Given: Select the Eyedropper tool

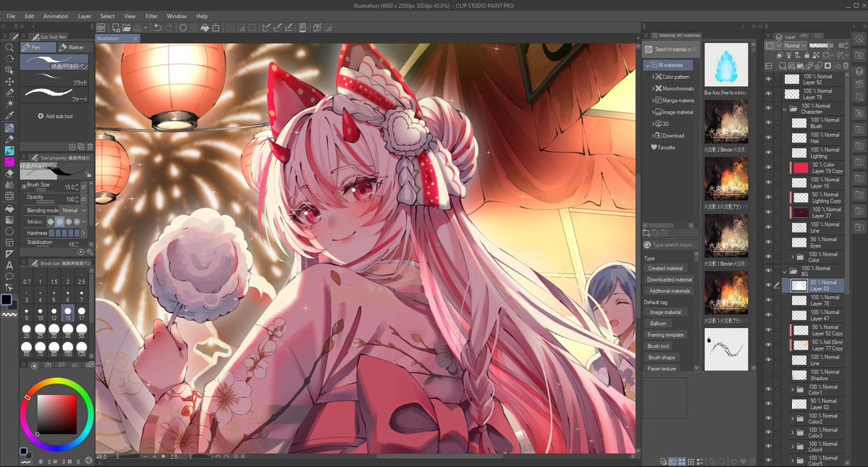Looking at the screenshot, I should coord(9,116).
